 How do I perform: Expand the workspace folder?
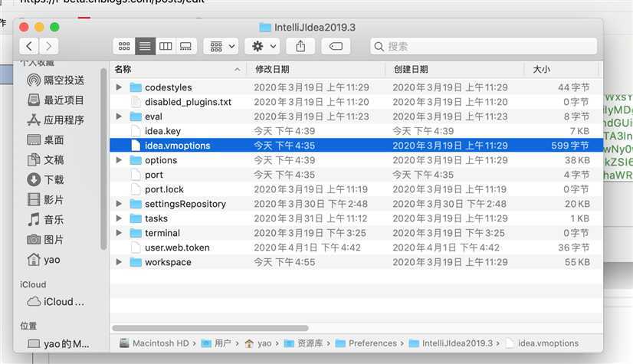pos(119,262)
